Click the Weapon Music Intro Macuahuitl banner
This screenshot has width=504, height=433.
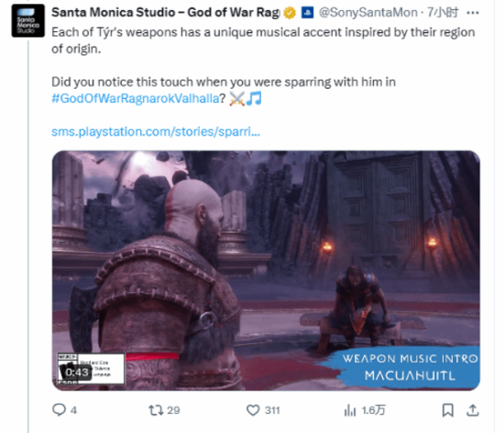tap(410, 367)
